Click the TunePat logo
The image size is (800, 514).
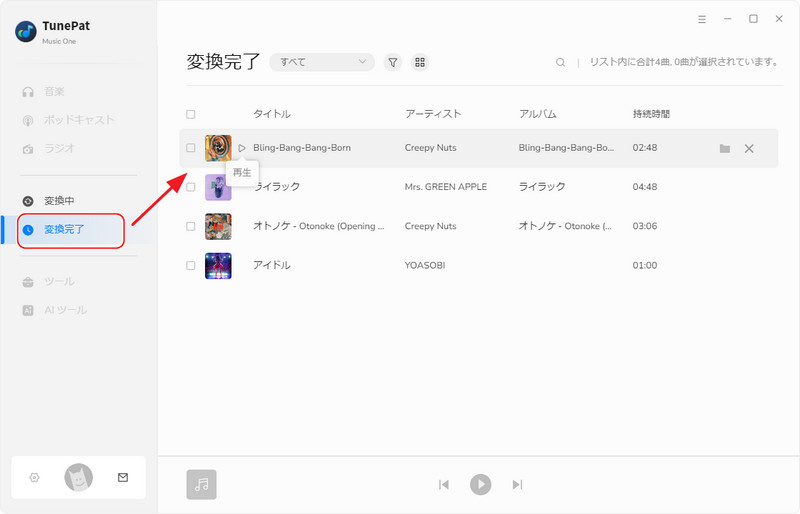[x=26, y=32]
